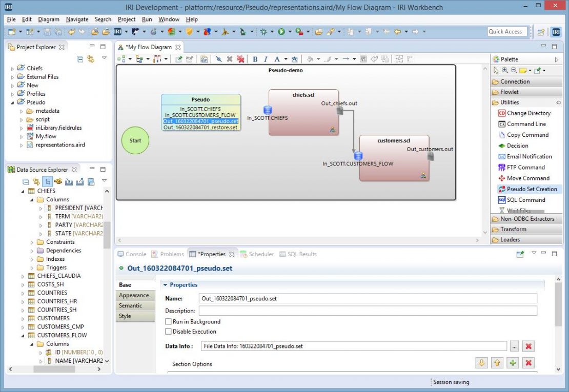Click the Quick Access search box
The image size is (569, 392).
506,32
